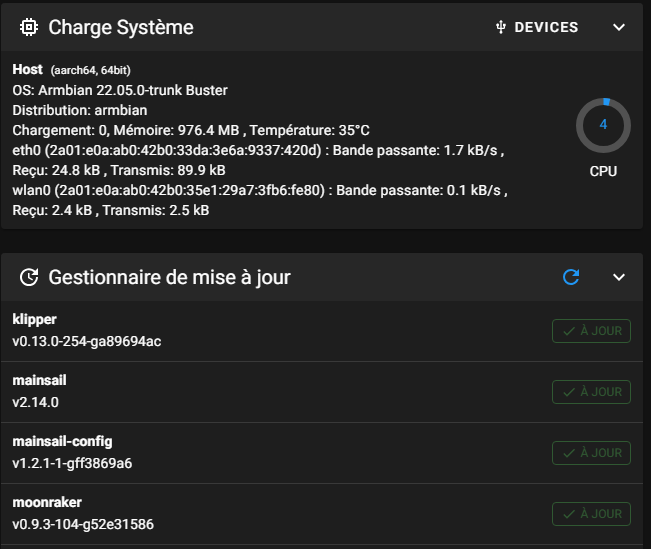Refresh the update manager list
Screen dimensions: 651x549
pyautogui.click(x=571, y=277)
